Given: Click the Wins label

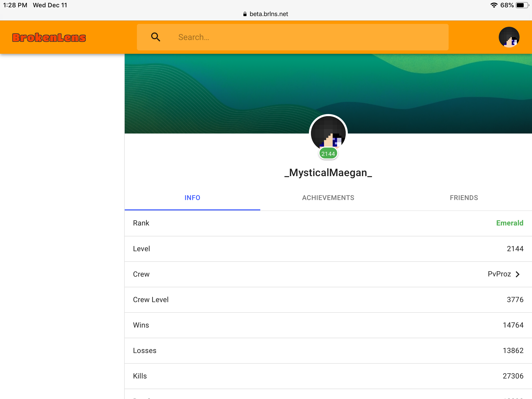Looking at the screenshot, I should 141,325.
